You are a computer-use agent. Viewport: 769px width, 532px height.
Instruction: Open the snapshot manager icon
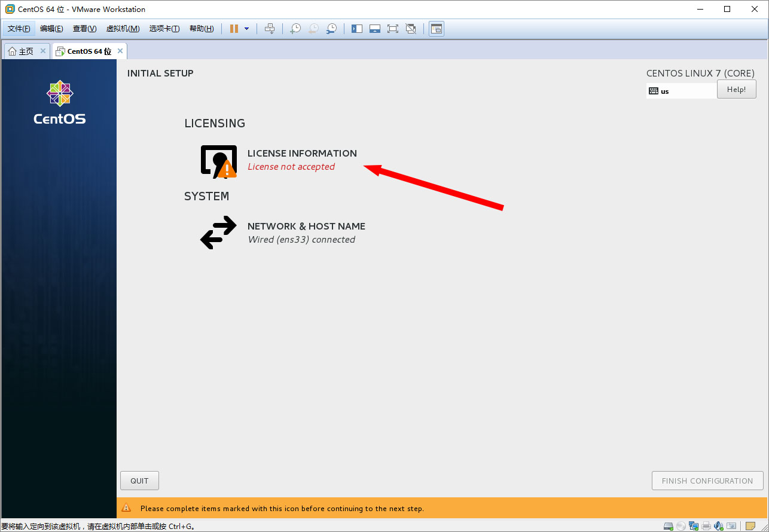tap(331, 29)
